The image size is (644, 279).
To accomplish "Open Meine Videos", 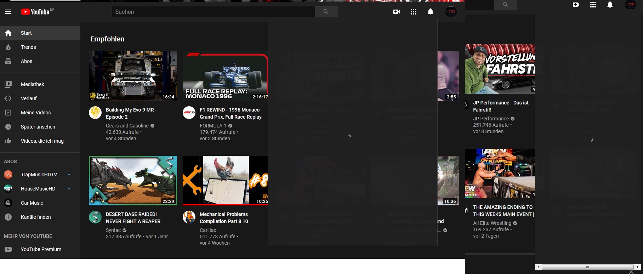I will tap(40, 113).
